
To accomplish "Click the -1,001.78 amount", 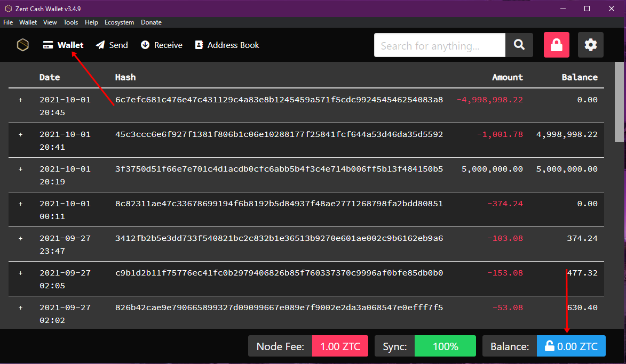I will coord(500,134).
